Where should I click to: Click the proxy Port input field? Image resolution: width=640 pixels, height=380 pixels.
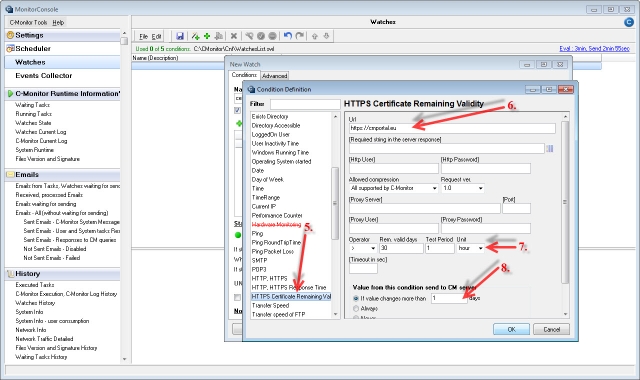point(516,208)
